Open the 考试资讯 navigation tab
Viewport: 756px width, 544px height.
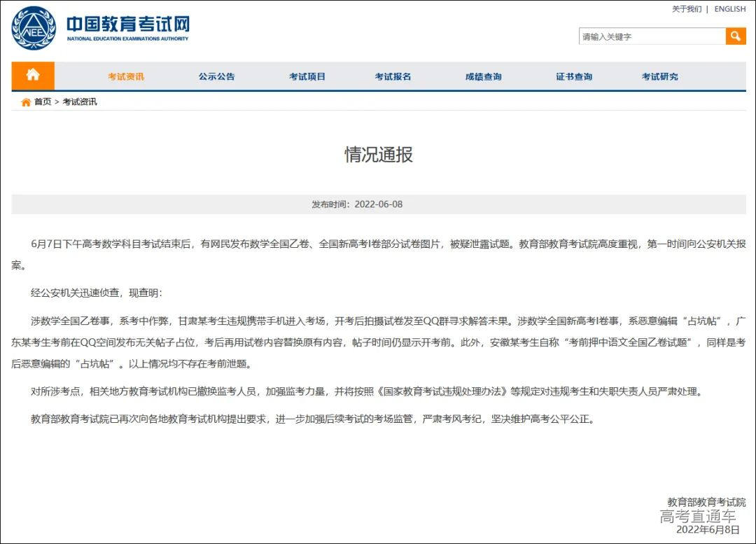[126, 77]
